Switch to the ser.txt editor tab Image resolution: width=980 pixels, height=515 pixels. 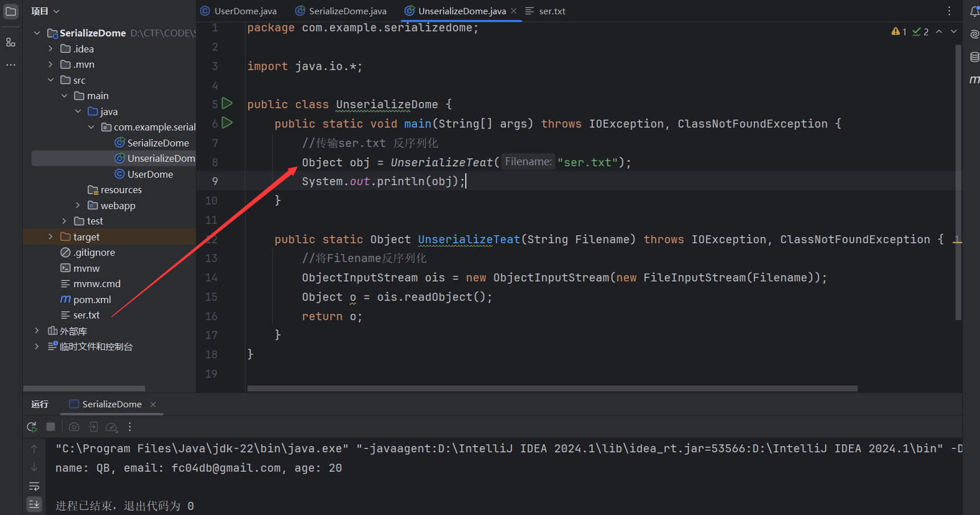pos(551,11)
